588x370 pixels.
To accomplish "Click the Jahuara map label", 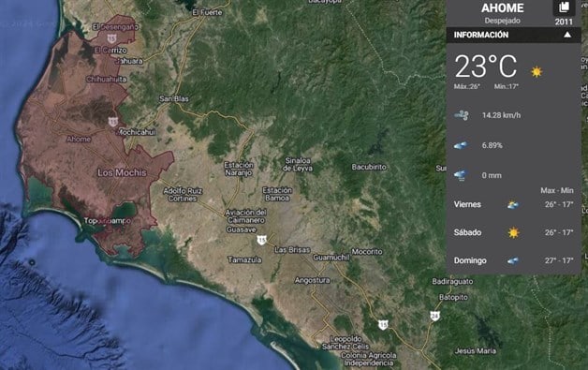I will tap(130, 61).
